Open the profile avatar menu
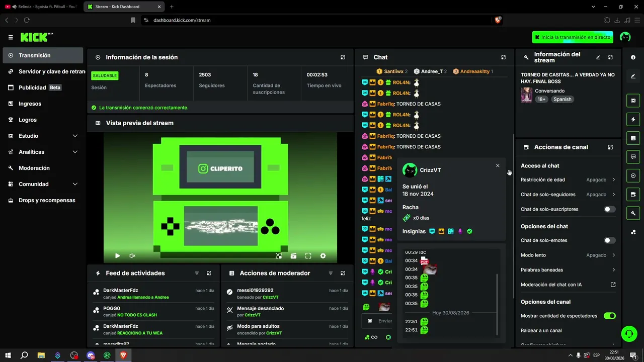The image size is (644, 362). click(x=625, y=37)
